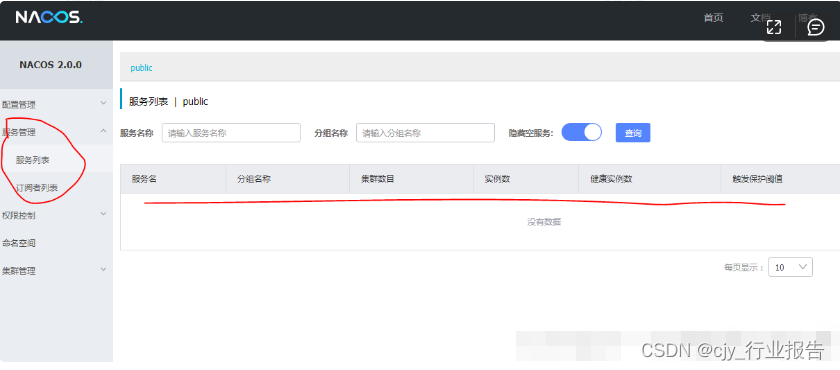This screenshot has height=370, width=840.
Task: Expand the 权限控制 menu chevron
Action: coord(103,214)
